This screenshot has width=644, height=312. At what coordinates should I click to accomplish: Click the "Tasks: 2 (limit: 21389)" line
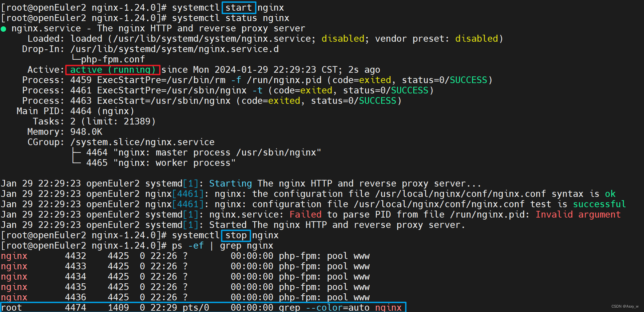click(94, 121)
